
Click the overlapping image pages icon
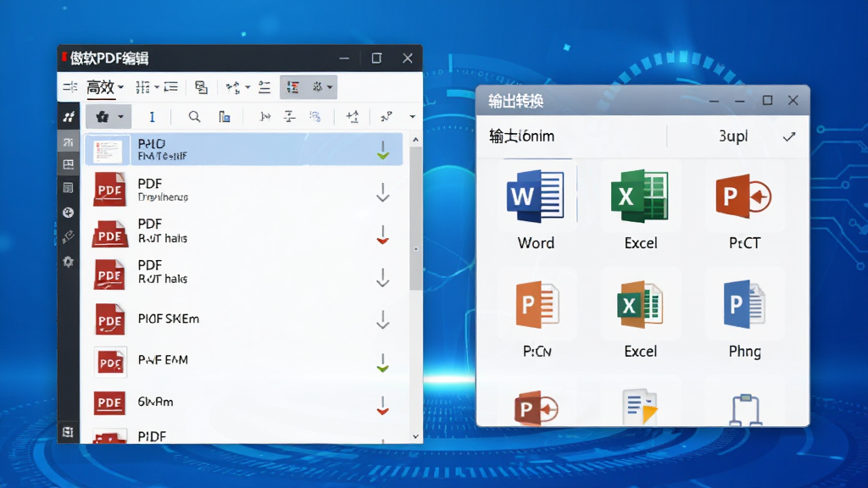click(201, 87)
